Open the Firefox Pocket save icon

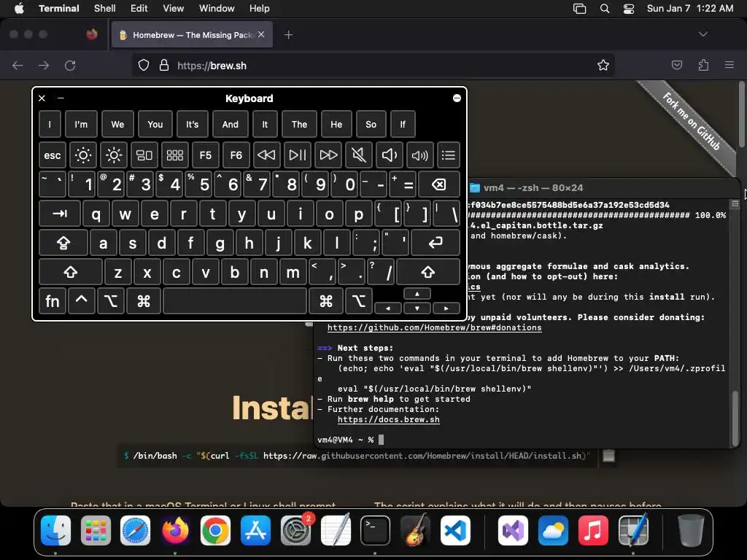[x=676, y=65]
